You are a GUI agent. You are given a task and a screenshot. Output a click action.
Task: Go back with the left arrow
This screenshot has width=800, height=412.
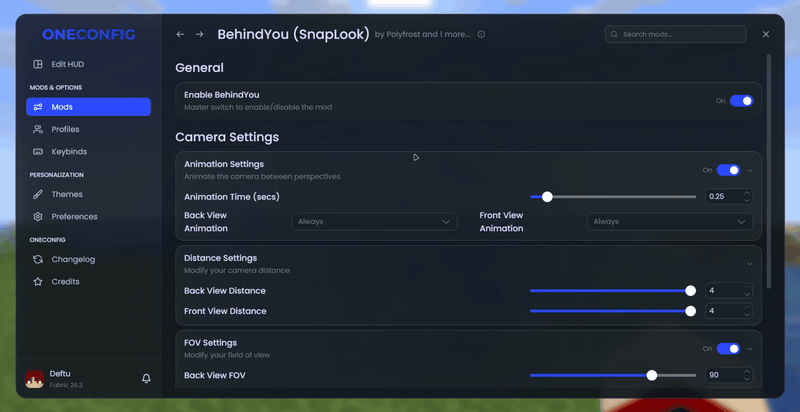(x=180, y=34)
